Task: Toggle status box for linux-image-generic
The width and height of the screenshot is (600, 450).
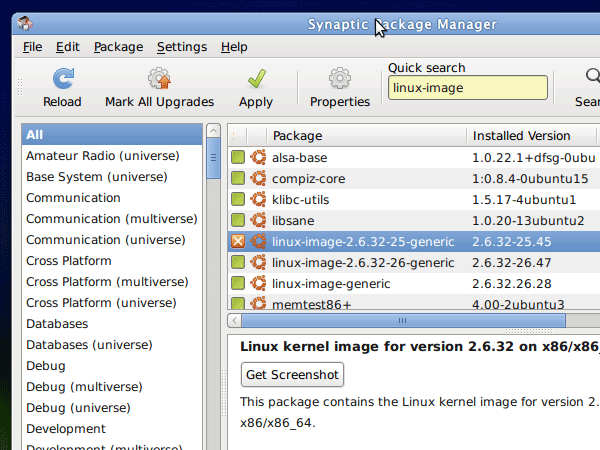Action: pyautogui.click(x=238, y=284)
